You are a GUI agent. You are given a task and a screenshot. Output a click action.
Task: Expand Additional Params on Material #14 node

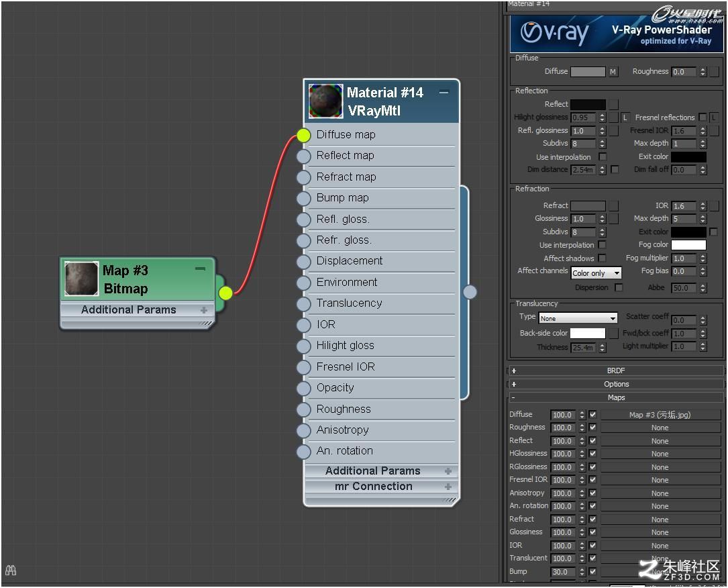[448, 471]
